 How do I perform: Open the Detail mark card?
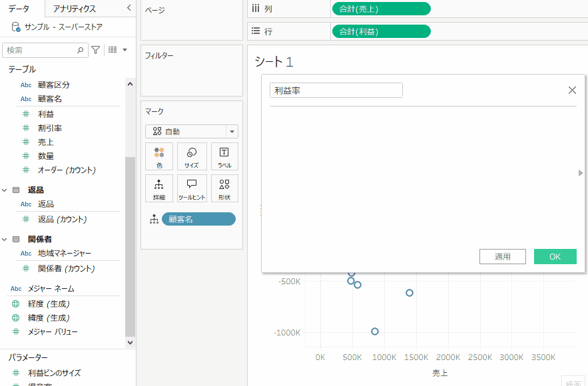click(159, 188)
